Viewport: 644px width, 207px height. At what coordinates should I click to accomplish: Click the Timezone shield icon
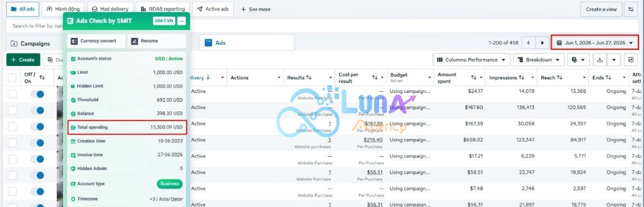tap(73, 199)
